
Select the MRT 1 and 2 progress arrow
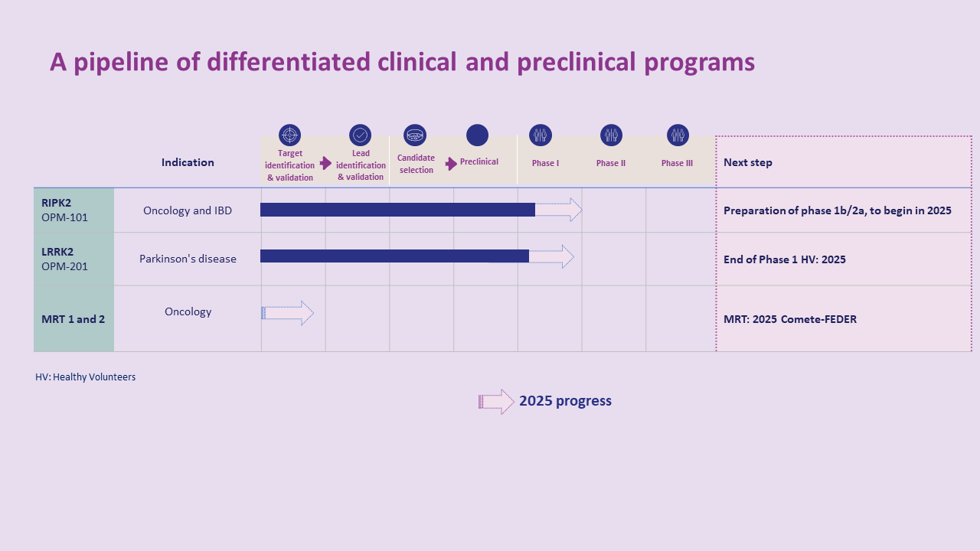point(288,313)
